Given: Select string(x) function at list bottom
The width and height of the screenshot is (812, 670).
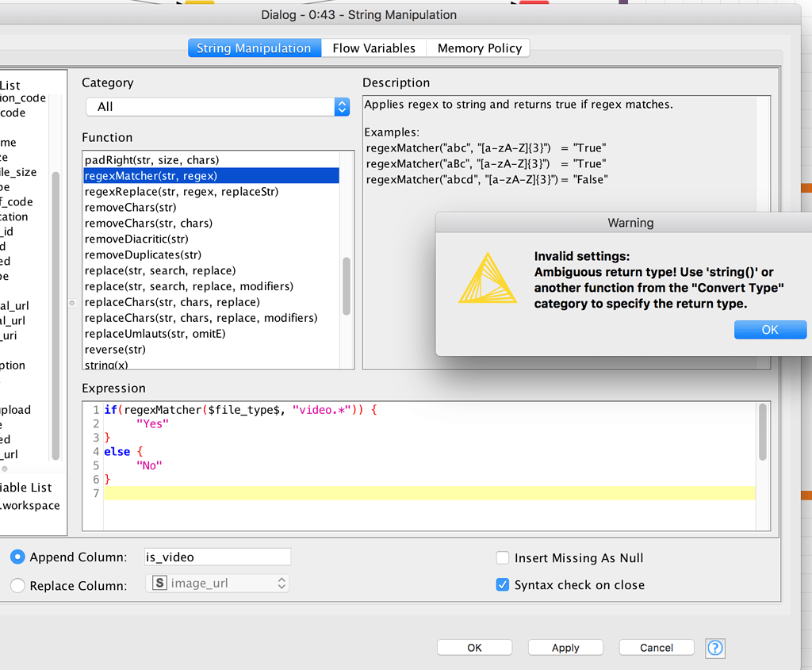Looking at the screenshot, I should (211, 364).
